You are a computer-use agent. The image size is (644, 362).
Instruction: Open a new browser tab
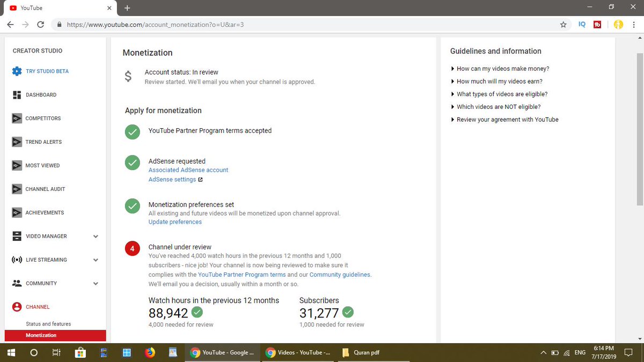(x=127, y=8)
